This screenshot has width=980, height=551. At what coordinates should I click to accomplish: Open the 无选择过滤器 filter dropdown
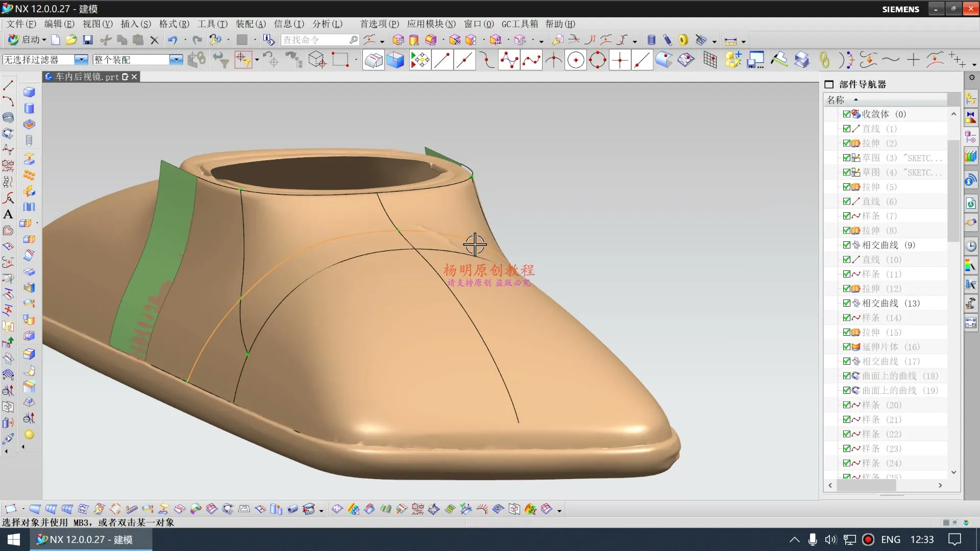(x=81, y=60)
